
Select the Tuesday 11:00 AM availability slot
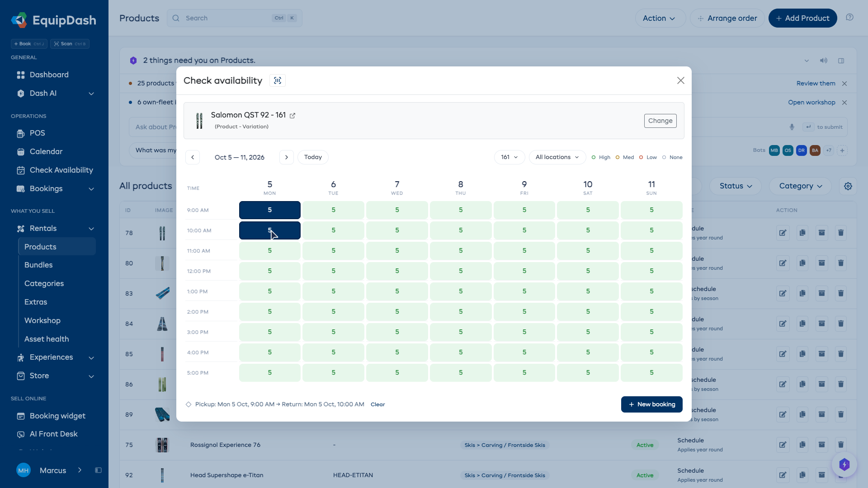[x=333, y=251]
